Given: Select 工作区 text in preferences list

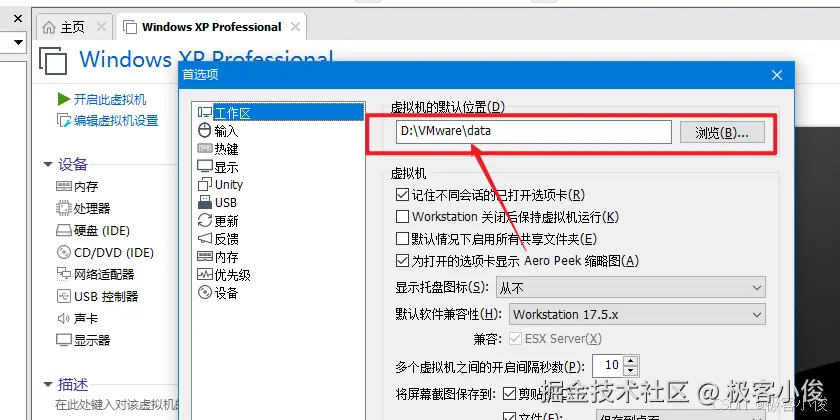Looking at the screenshot, I should pos(232,113).
